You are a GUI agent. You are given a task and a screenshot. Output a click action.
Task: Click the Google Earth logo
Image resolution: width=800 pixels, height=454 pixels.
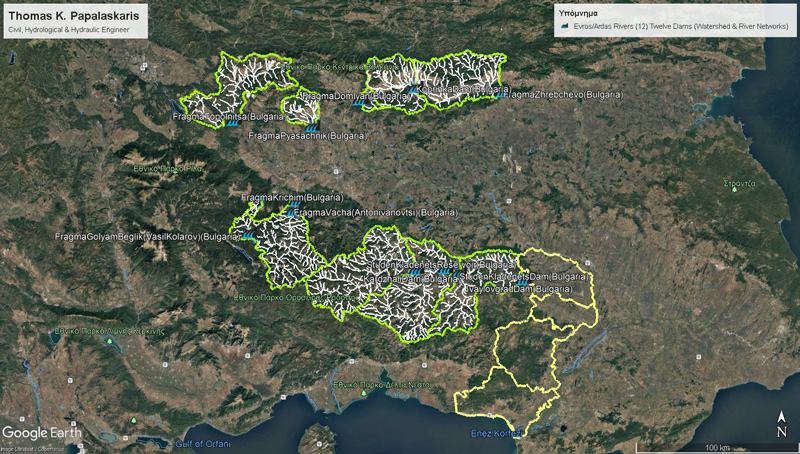point(40,432)
